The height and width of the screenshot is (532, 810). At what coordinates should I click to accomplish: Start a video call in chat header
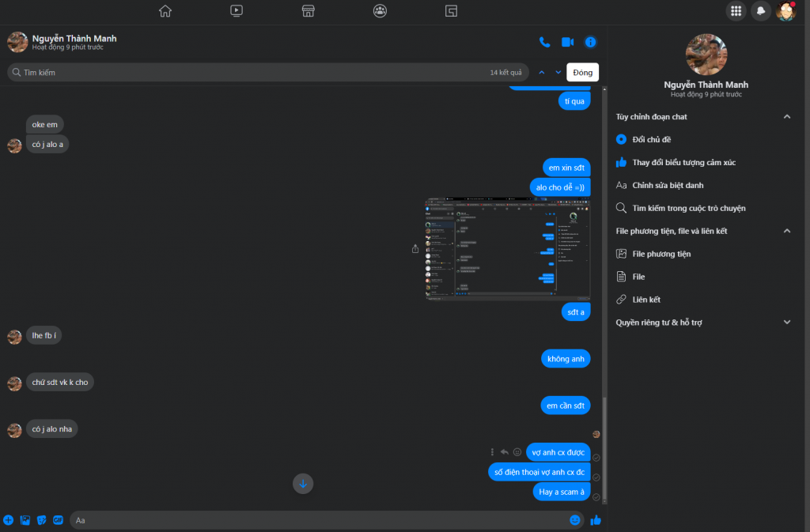pyautogui.click(x=567, y=42)
